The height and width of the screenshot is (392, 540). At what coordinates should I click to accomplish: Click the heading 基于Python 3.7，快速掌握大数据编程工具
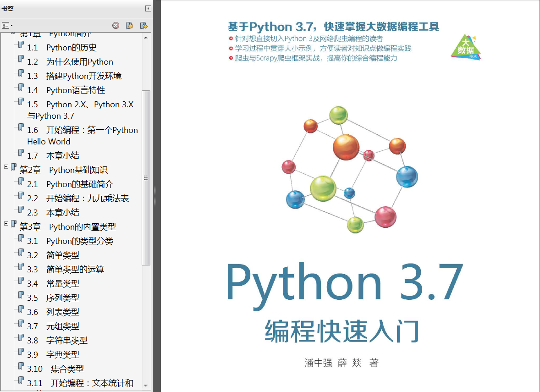pyautogui.click(x=333, y=27)
